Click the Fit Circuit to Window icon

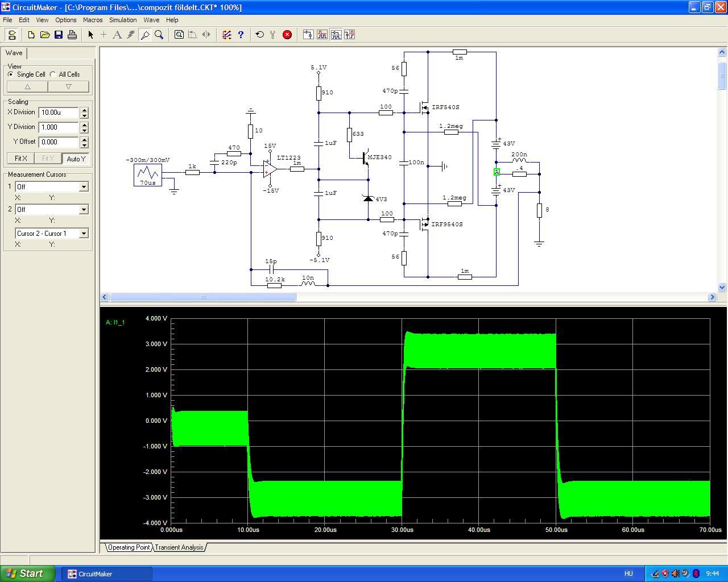(179, 35)
